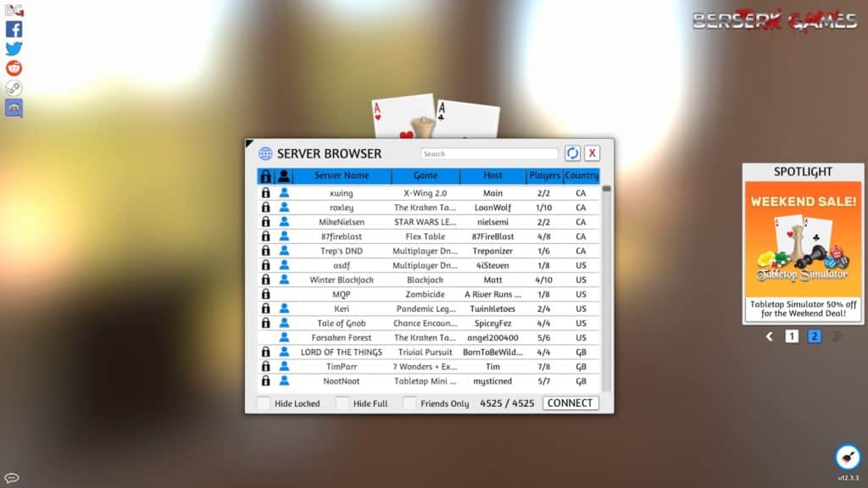Click the BG logo icon at top left
Image resolution: width=868 pixels, height=488 pixels.
(14, 10)
